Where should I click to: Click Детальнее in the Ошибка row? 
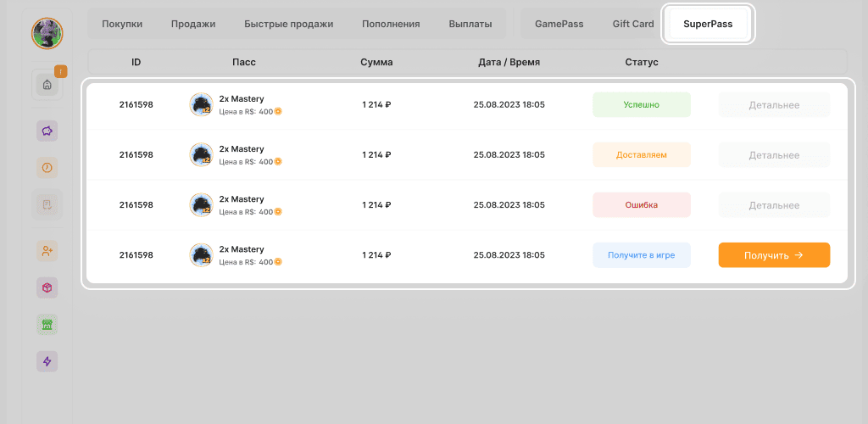[774, 205]
